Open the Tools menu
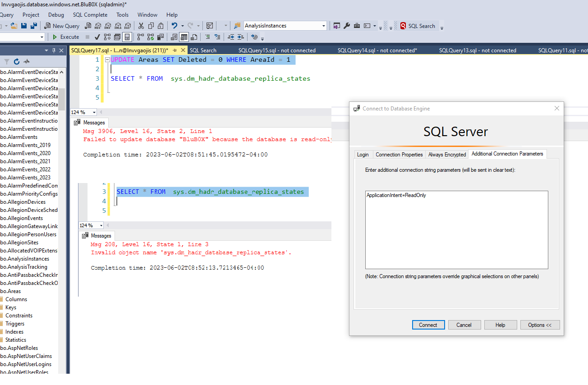Image resolution: width=588 pixels, height=385 pixels. coord(122,15)
